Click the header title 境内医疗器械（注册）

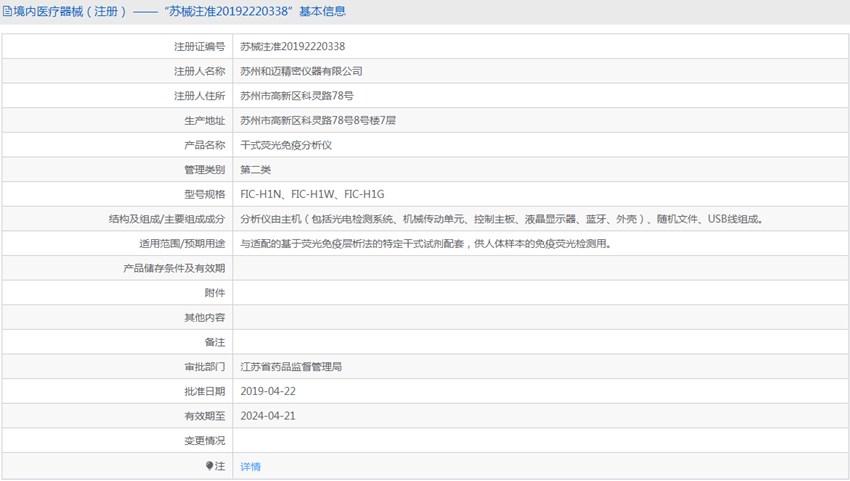pos(70,11)
